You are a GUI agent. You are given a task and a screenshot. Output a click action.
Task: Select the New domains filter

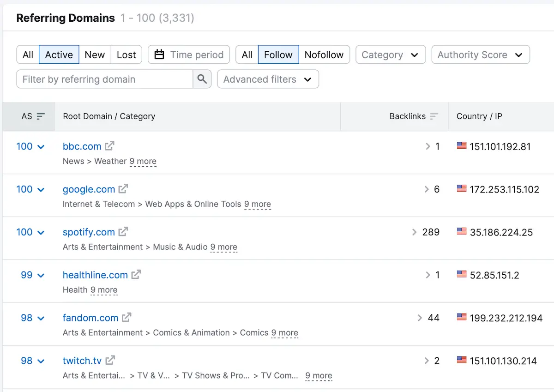pyautogui.click(x=95, y=54)
